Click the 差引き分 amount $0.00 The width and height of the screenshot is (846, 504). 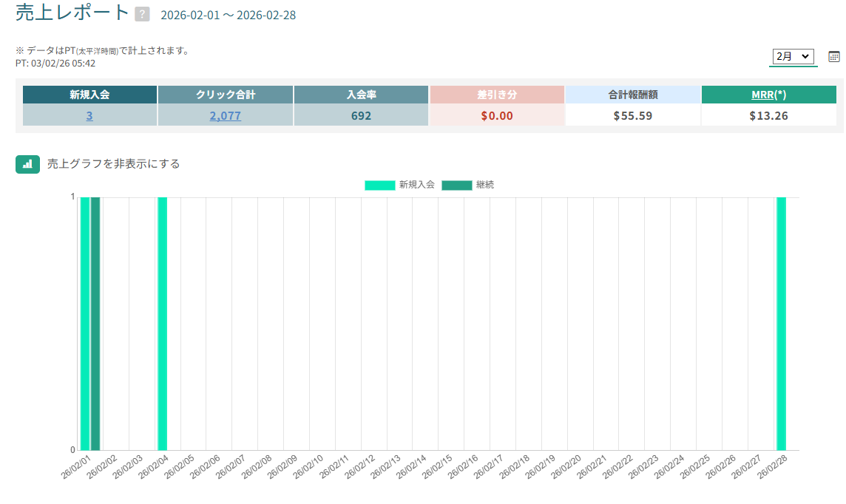pos(497,115)
